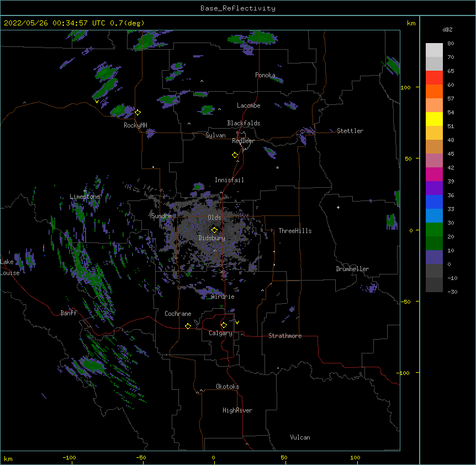
Task: Click the Ponoka city label
Action: 265,75
